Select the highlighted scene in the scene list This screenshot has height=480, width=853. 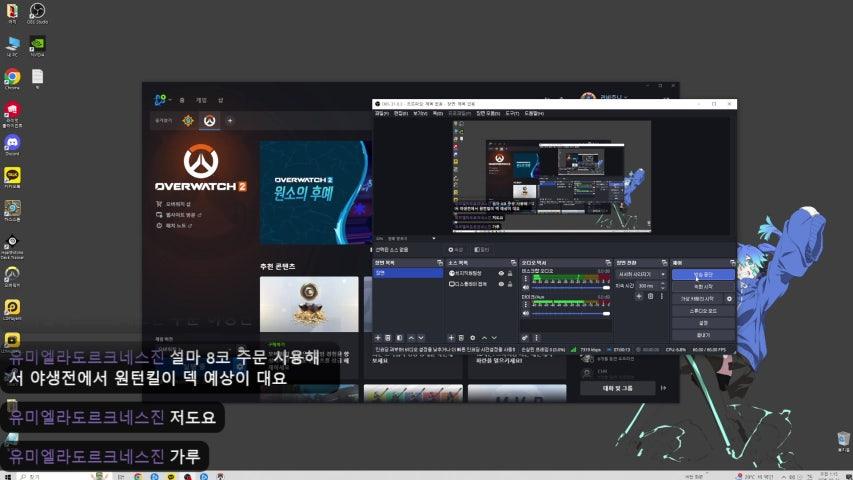[x=407, y=273]
